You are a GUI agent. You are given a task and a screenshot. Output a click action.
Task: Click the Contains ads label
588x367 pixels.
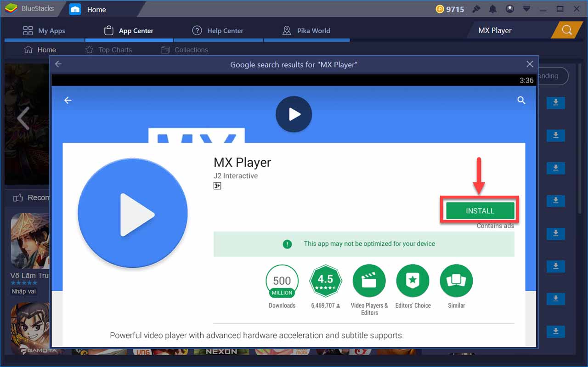tap(495, 226)
